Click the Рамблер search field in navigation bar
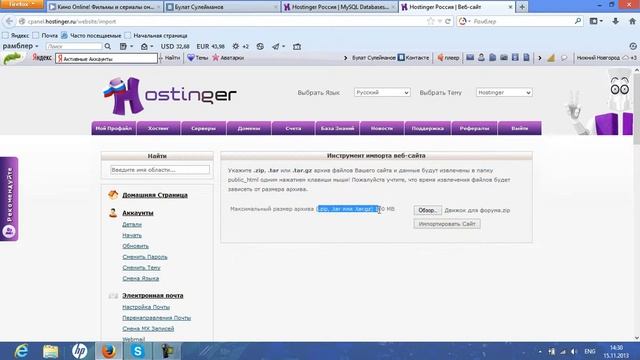Screen dimensions: 640x360 [x=522, y=21]
